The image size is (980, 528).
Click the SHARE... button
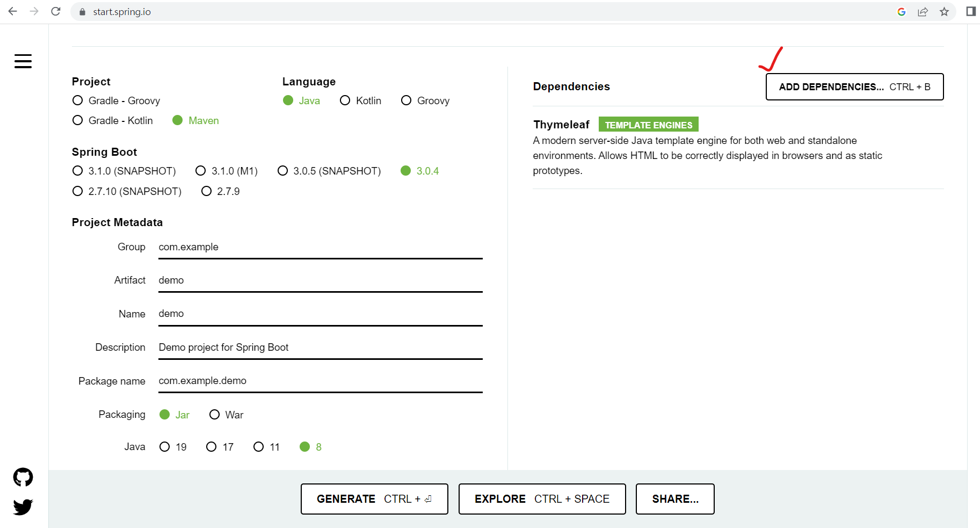pyautogui.click(x=675, y=499)
